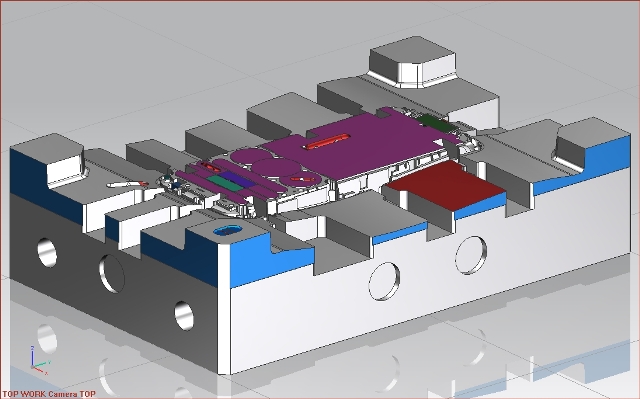
Task: Select the lower hole on light front face
Action: coord(384,281)
